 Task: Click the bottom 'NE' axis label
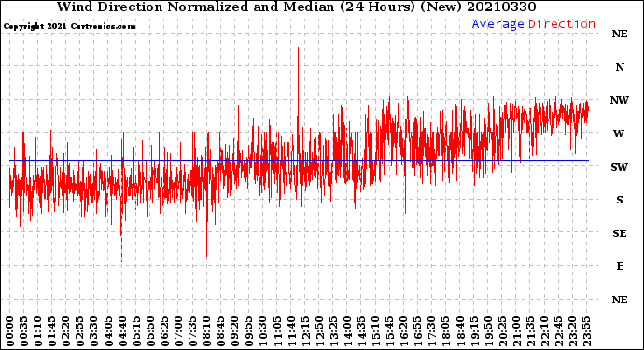(x=620, y=300)
